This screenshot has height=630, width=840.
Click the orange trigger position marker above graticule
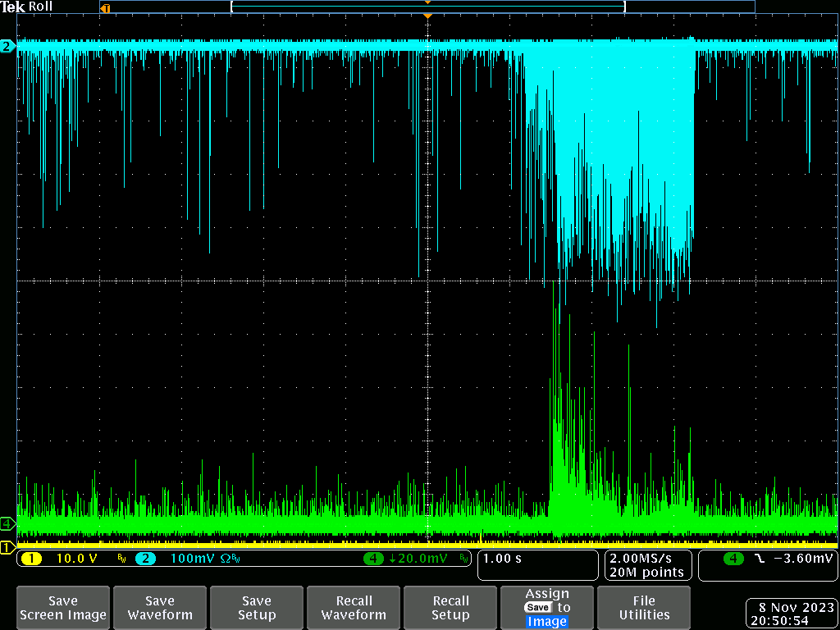[x=427, y=16]
